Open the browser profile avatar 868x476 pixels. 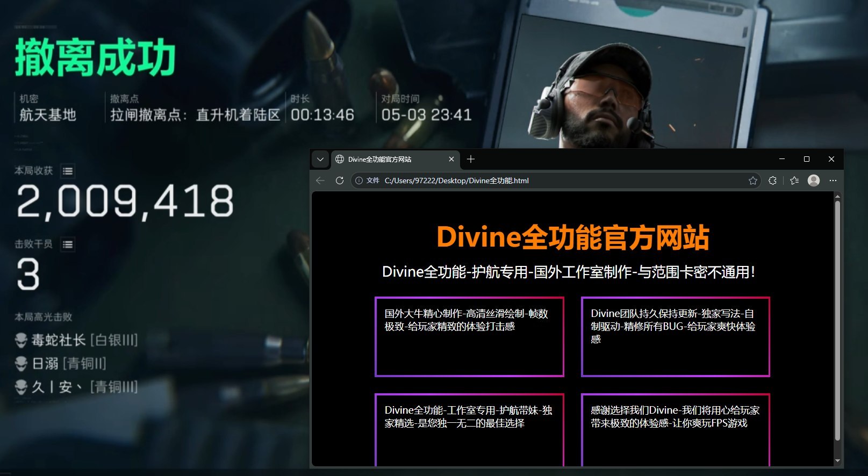(814, 181)
